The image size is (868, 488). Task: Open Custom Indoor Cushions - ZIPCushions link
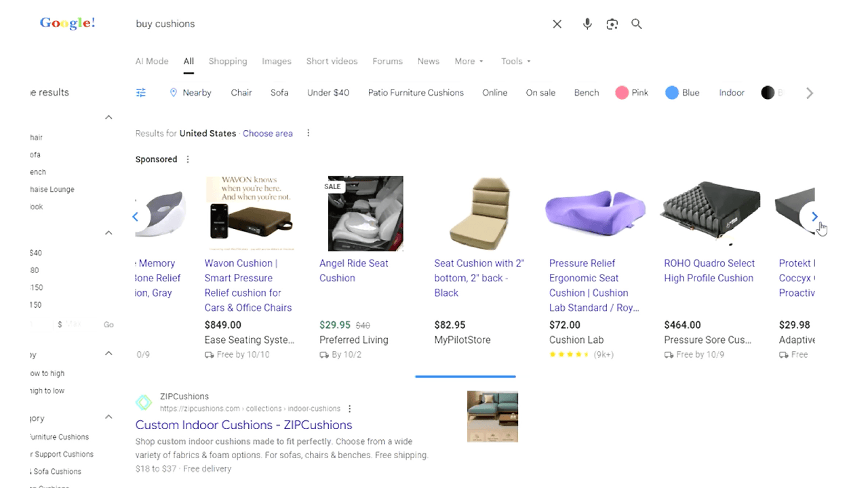pos(243,425)
